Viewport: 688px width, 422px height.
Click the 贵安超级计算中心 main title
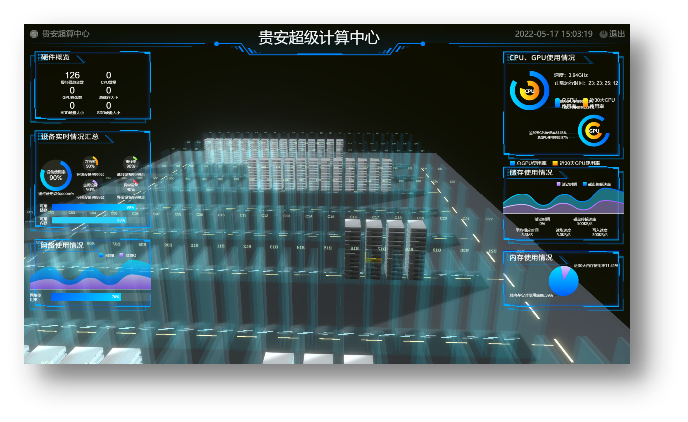(x=319, y=38)
